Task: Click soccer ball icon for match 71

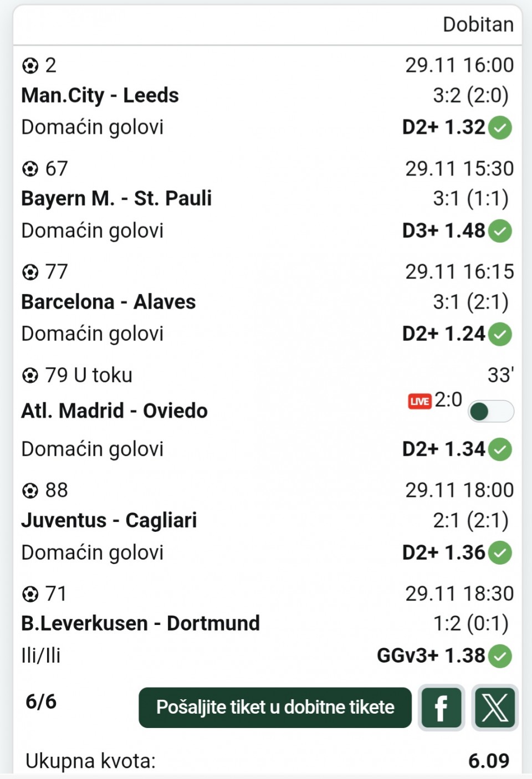Action: point(30,594)
